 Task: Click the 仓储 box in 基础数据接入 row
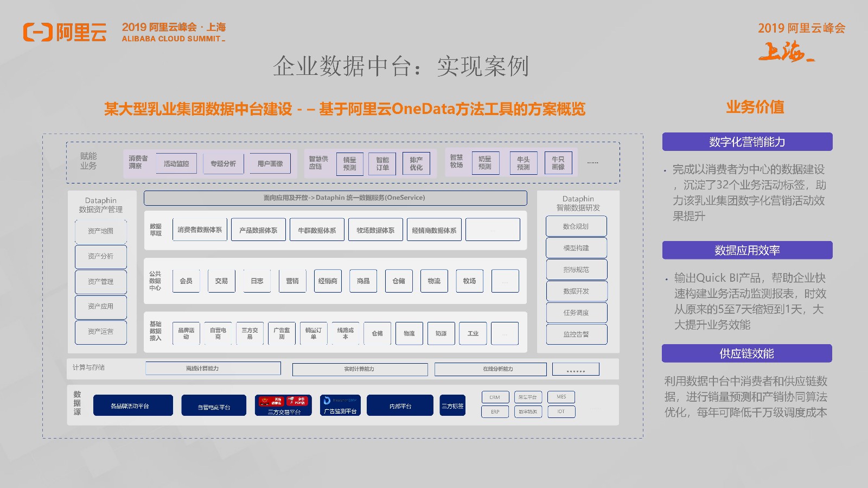(378, 333)
